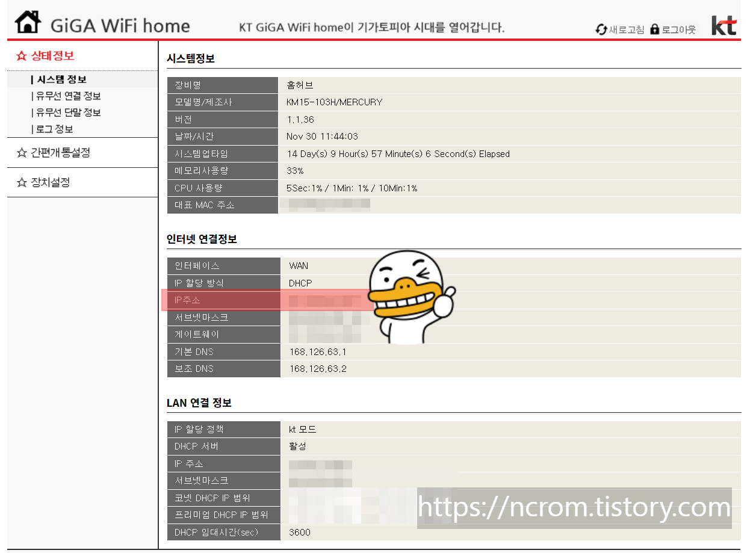Click the star icon beside 상태정보

coord(22,56)
